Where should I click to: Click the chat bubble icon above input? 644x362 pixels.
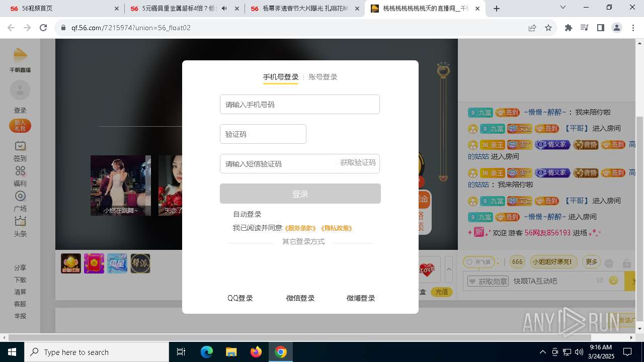[x=609, y=263]
